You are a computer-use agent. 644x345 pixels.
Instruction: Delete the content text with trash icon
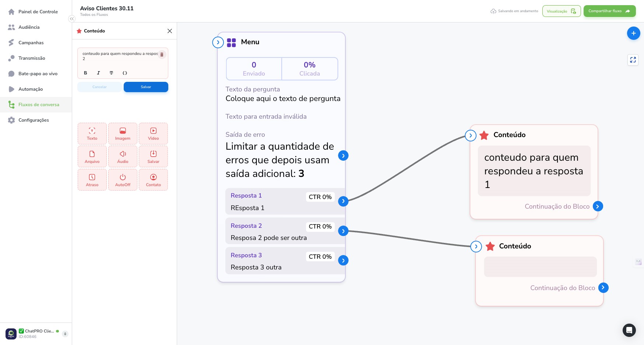click(x=162, y=55)
